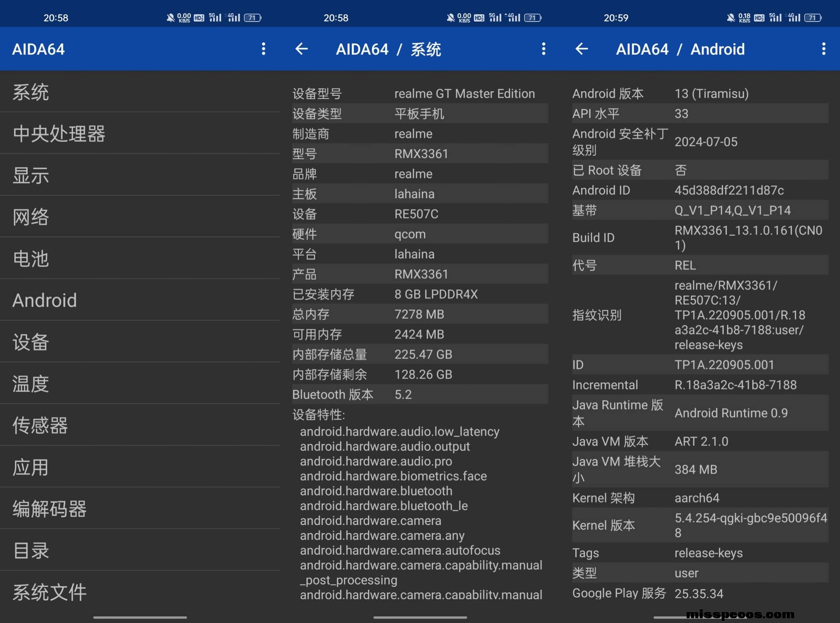Screen dimensions: 840x623
Task: Open 系统 category in main list
Action: tap(31, 92)
